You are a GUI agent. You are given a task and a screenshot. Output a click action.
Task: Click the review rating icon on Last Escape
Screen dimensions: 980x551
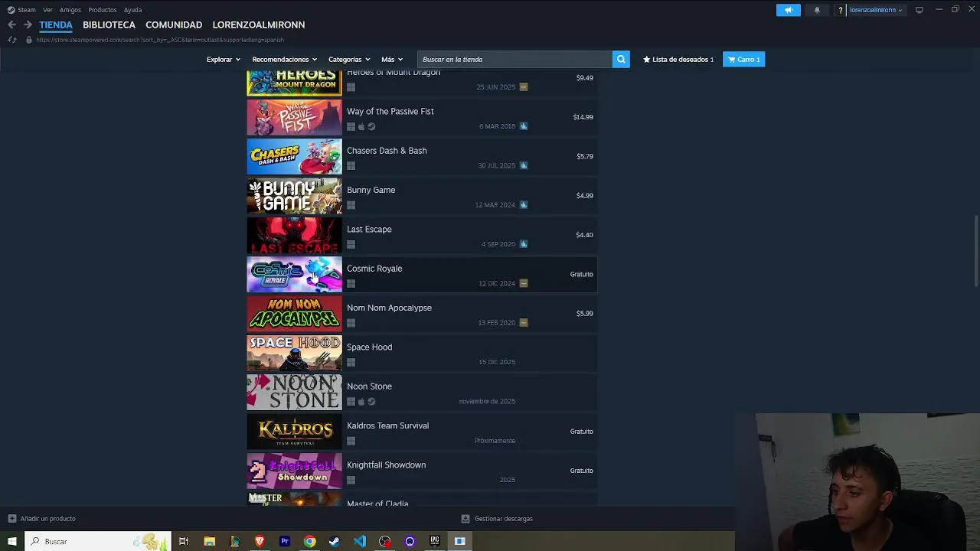[524, 244]
